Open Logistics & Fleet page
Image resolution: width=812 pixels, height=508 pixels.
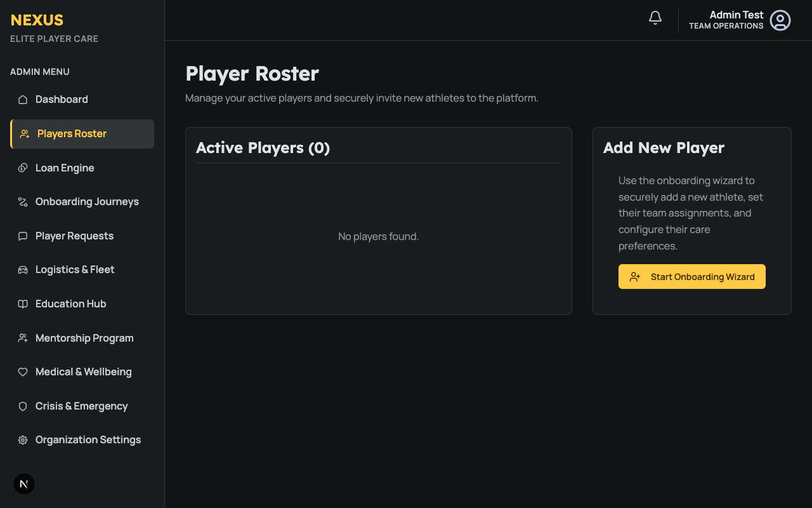coord(82,270)
